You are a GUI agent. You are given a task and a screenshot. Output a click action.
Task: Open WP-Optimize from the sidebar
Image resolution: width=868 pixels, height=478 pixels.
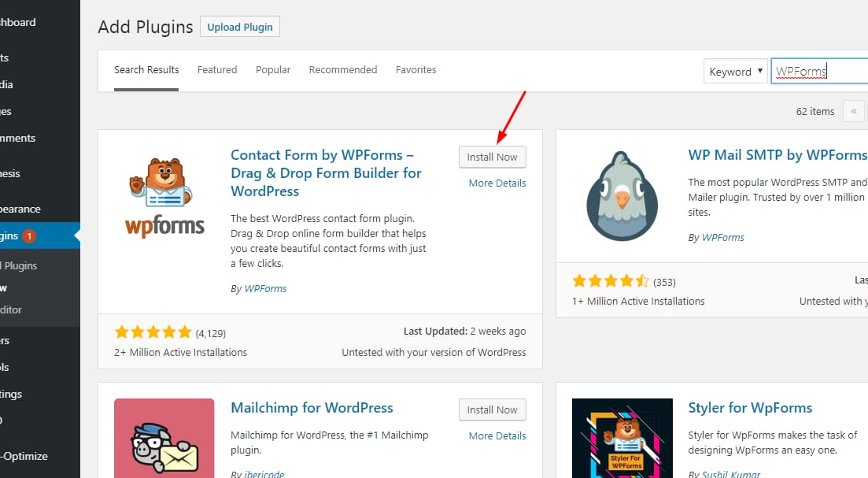(x=24, y=456)
